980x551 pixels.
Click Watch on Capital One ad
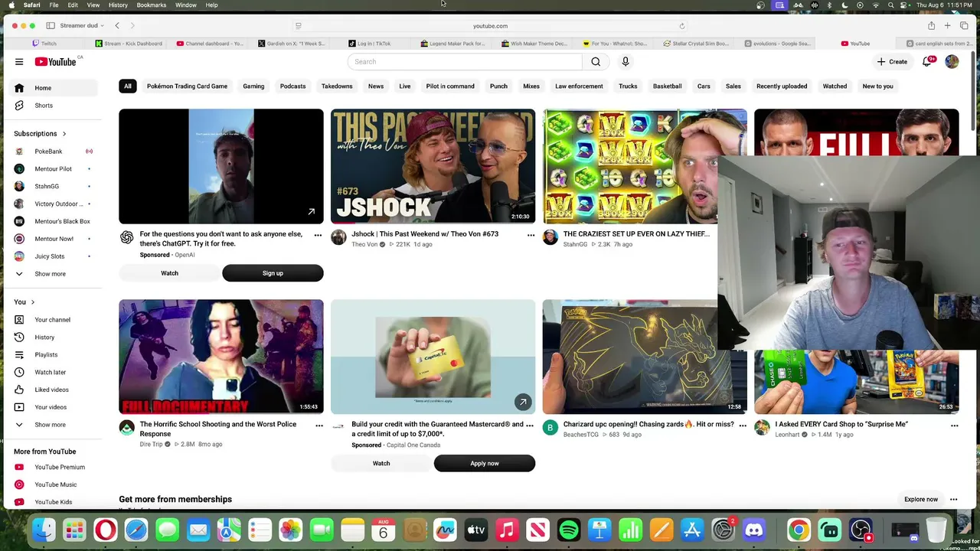(381, 464)
